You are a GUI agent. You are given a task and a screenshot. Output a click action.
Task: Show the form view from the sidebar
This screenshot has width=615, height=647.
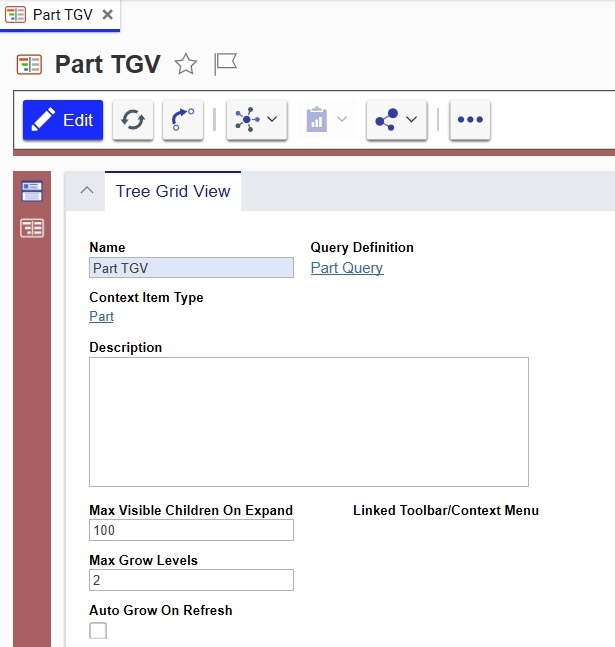[32, 191]
